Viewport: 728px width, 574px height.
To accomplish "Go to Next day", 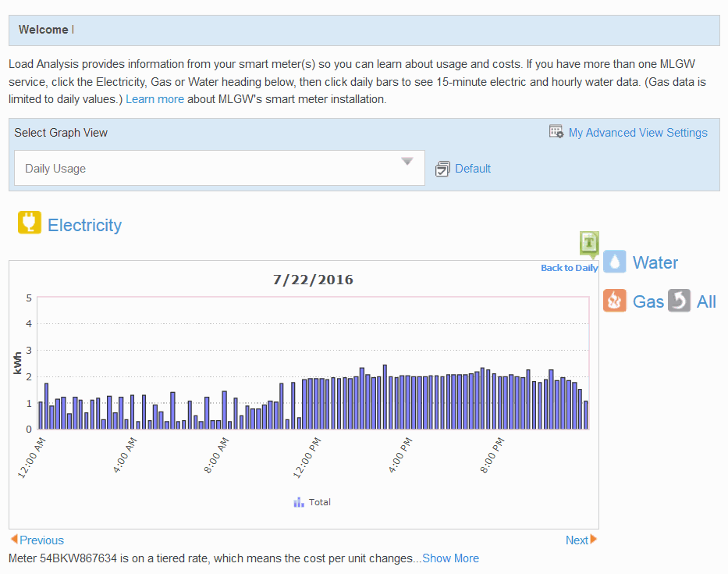I will pyautogui.click(x=577, y=540).
